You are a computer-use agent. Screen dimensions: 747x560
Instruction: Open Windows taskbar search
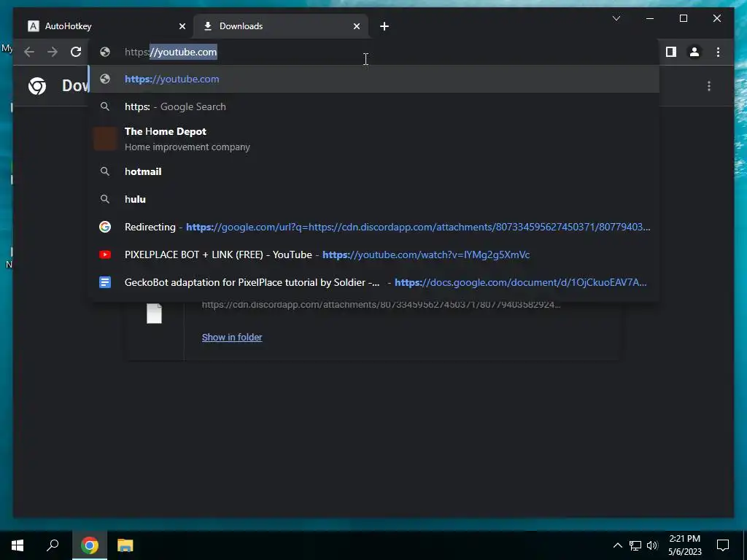pos(53,545)
